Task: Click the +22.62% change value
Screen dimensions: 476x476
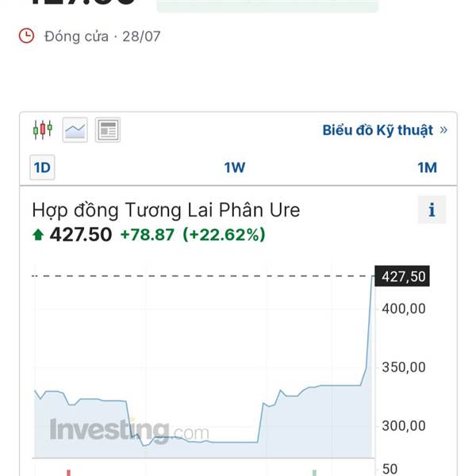Action: [x=224, y=235]
